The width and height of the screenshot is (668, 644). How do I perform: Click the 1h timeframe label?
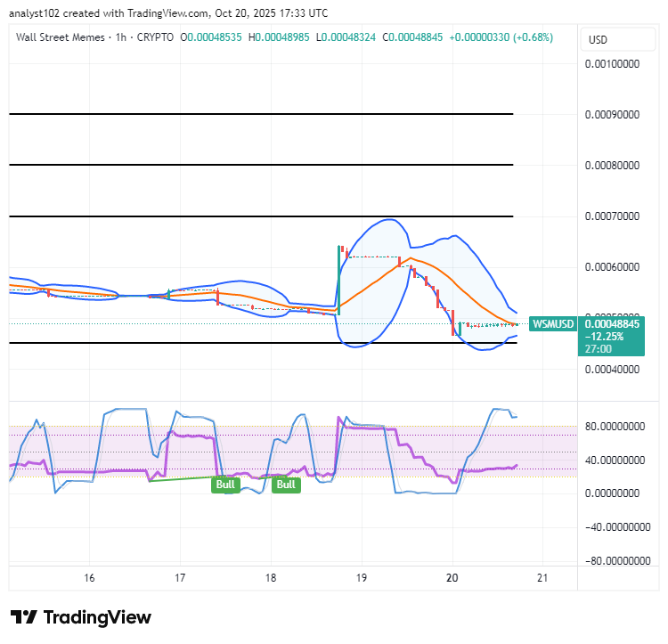pos(121,37)
